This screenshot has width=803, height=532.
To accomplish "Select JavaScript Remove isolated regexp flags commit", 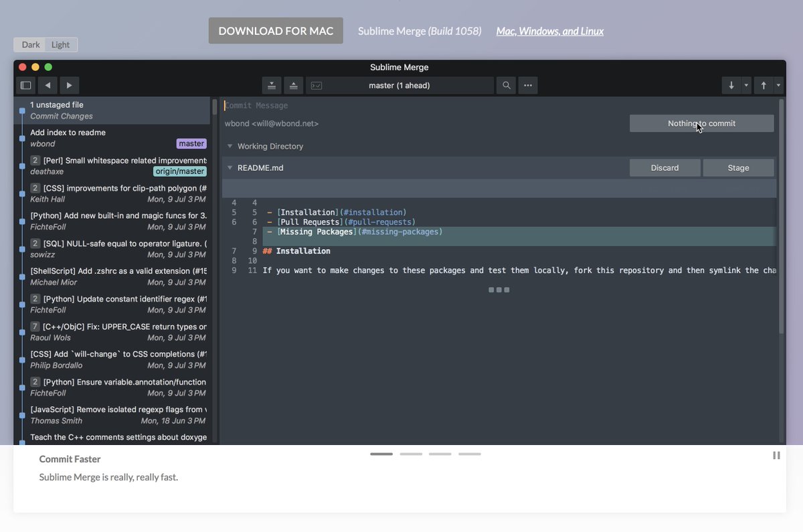I will tap(112, 415).
